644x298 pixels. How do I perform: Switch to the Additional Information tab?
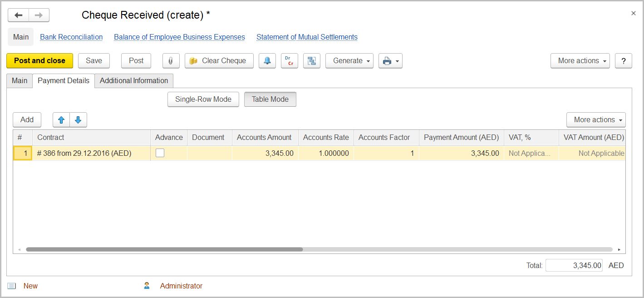(133, 81)
